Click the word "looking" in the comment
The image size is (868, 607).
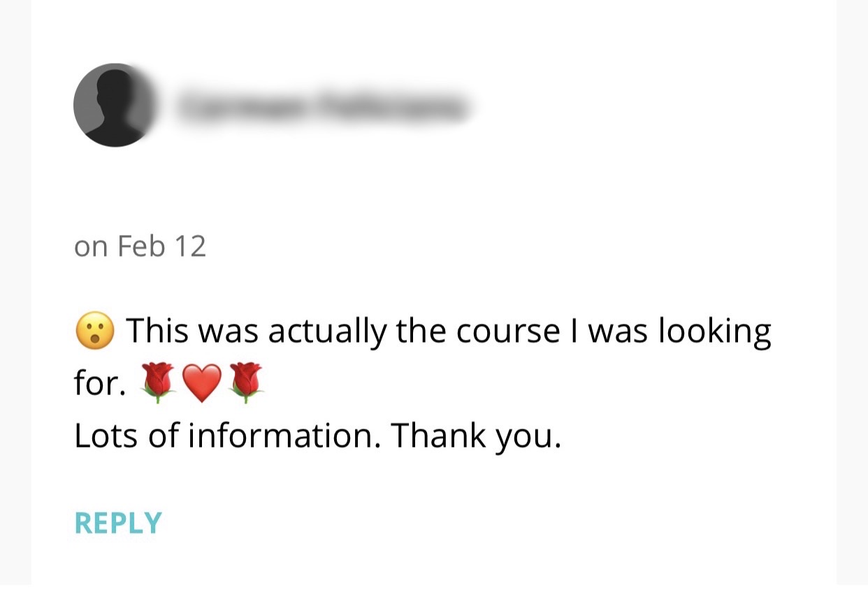714,331
